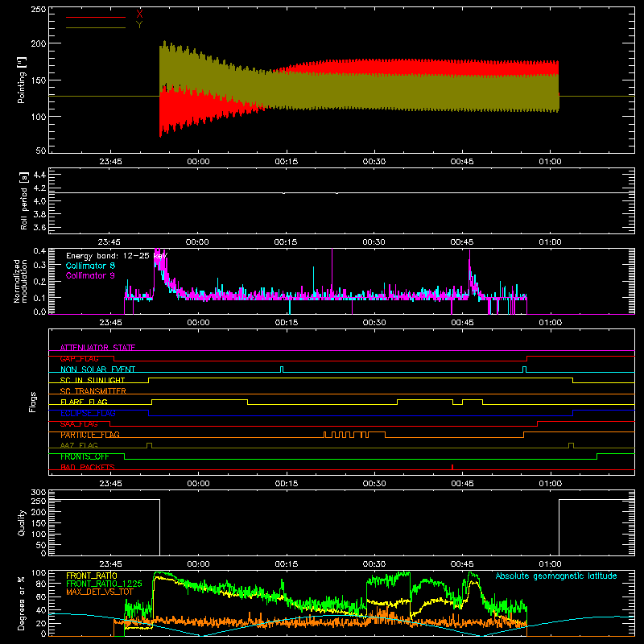Click the '4.0' tick on the Roll period axis
Screen dimensions: 644x644
[x=39, y=201]
